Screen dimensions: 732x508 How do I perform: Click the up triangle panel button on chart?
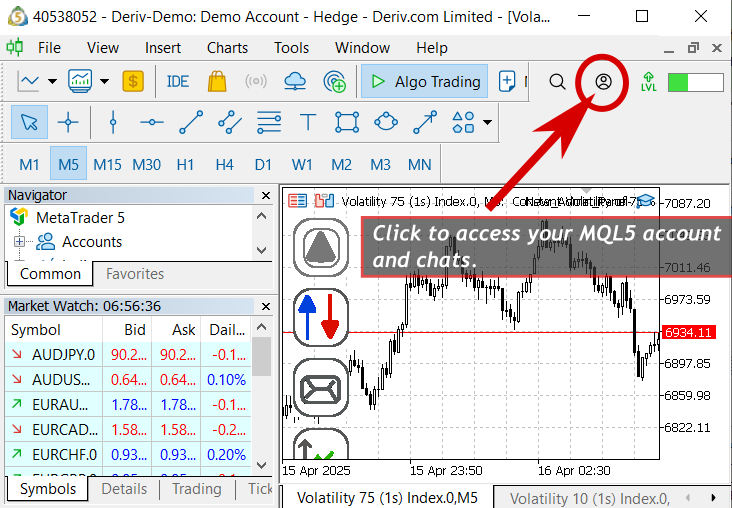321,247
